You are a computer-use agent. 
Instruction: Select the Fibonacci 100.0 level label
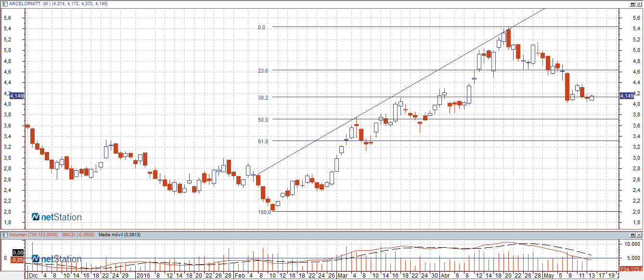264,212
